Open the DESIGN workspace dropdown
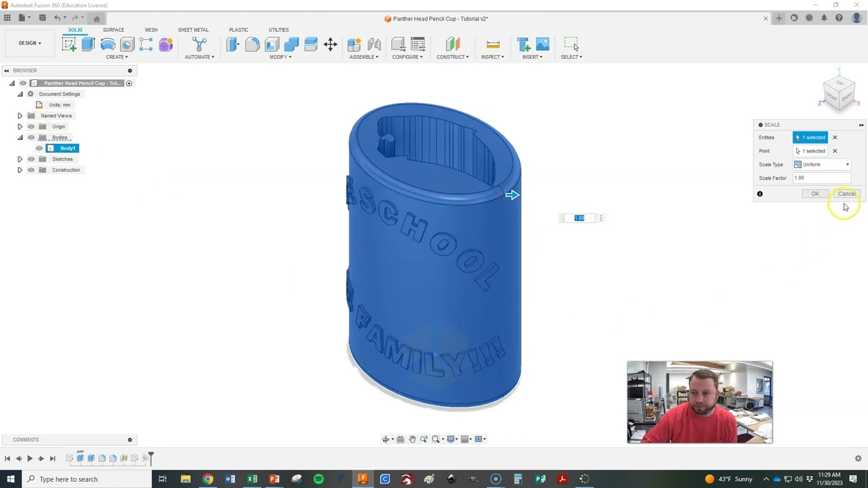868x488 pixels. coord(30,43)
